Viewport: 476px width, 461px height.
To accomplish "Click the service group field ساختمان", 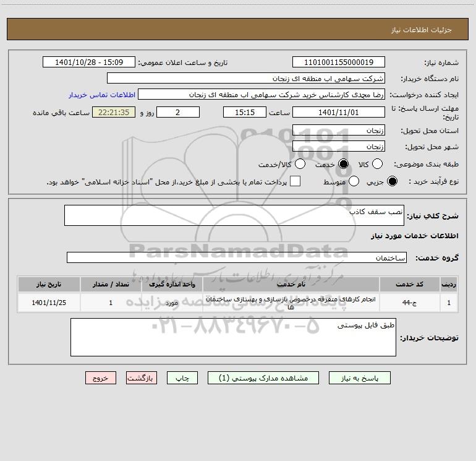I will [x=237, y=257].
